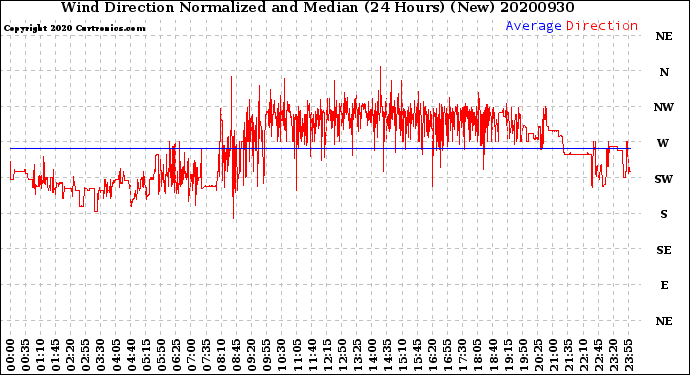Click the NW direction axis label
690x375 pixels.
[x=664, y=107]
